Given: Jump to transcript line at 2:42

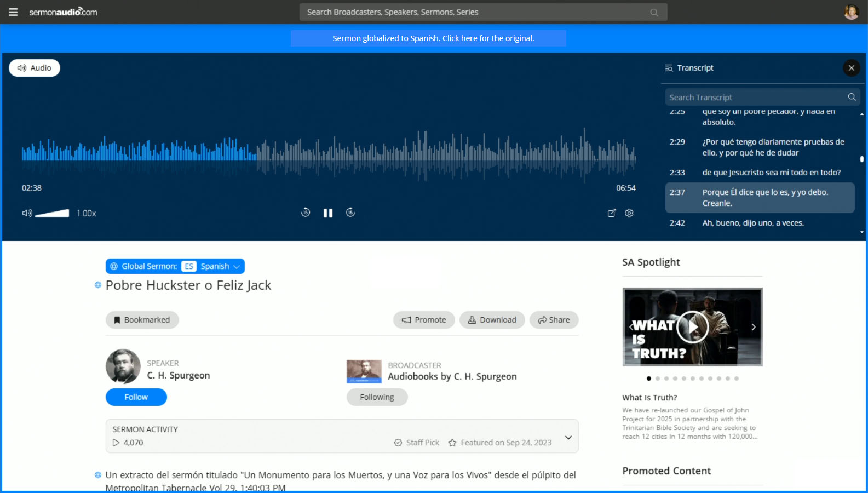Looking at the screenshot, I should 752,223.
